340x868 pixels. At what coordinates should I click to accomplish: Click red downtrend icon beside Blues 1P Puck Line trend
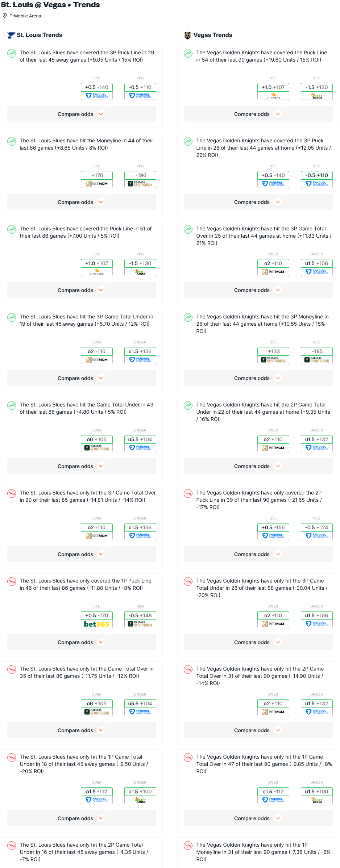(x=12, y=581)
